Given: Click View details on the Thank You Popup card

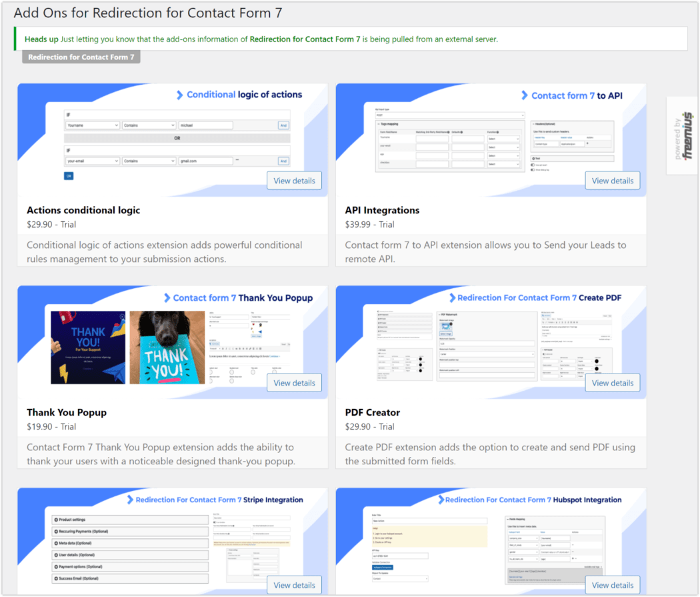Looking at the screenshot, I should [294, 382].
